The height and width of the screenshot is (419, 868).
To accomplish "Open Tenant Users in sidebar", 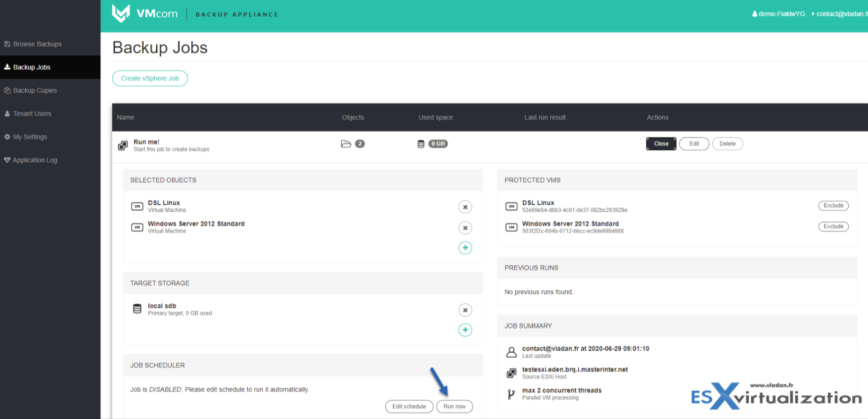I will pyautogui.click(x=50, y=114).
